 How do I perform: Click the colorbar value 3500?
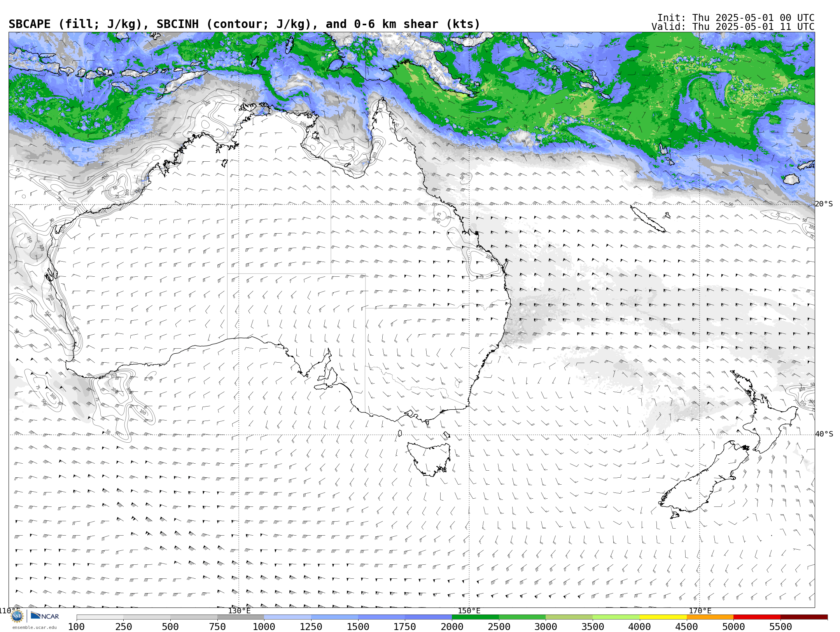pyautogui.click(x=593, y=627)
